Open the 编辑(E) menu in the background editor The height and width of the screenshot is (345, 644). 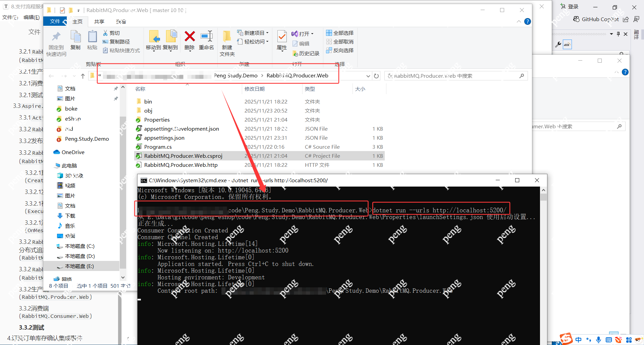tap(32, 17)
